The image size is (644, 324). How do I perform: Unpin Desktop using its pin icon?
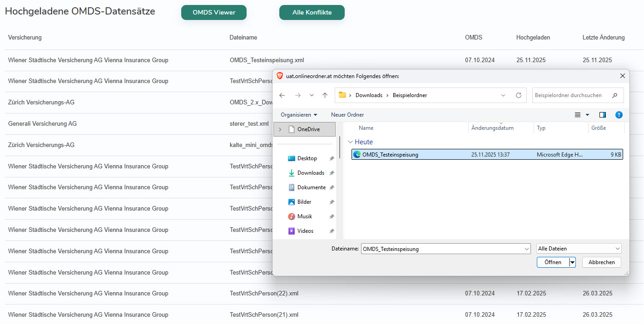point(332,158)
